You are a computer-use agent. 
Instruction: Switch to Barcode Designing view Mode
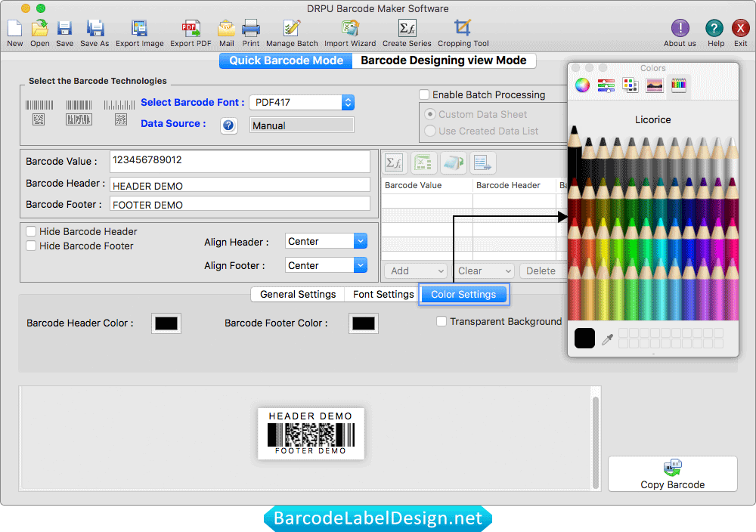click(x=444, y=60)
